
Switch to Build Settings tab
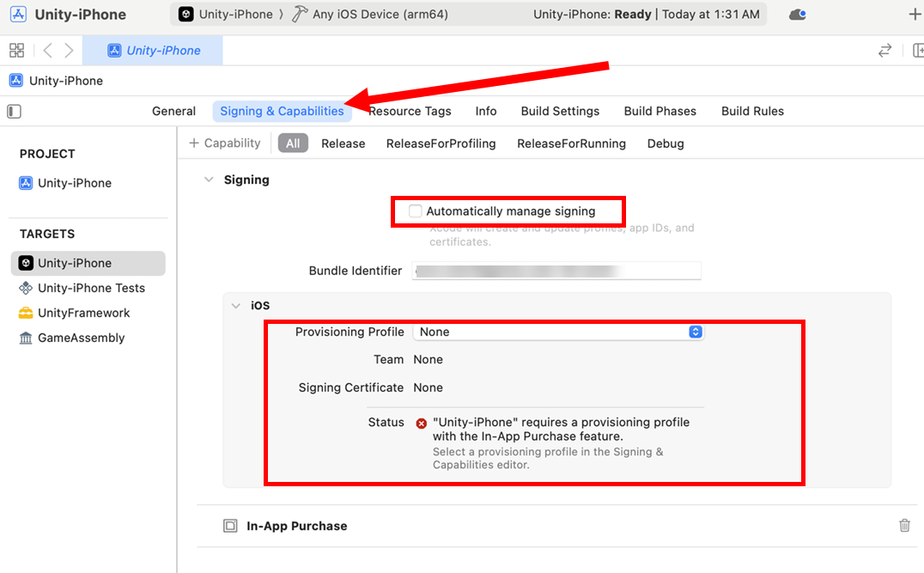click(x=560, y=112)
